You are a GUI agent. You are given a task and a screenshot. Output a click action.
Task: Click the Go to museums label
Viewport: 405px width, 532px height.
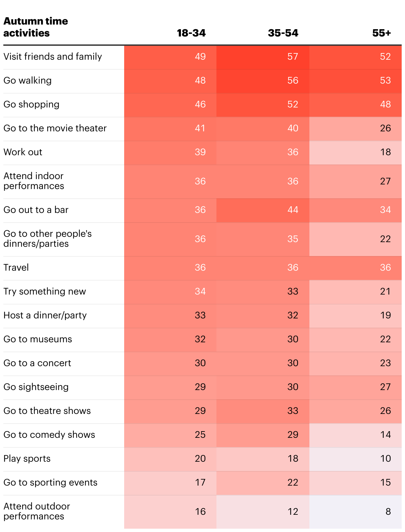coord(38,339)
